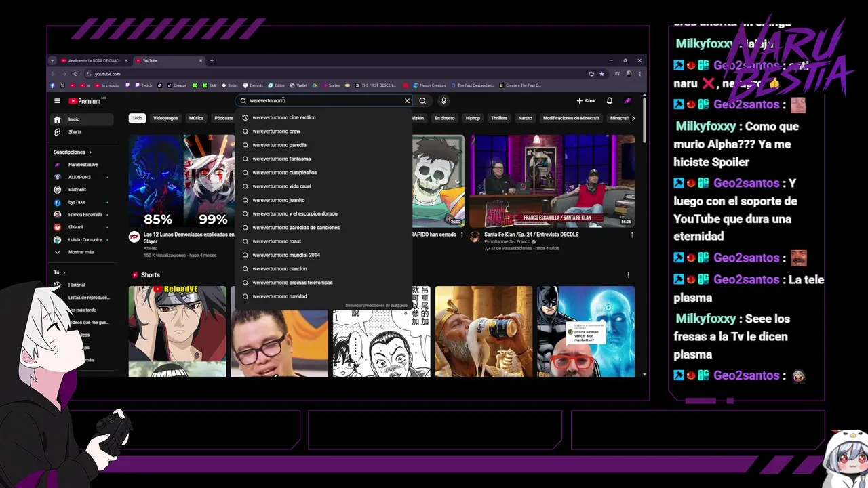
Task: Click suggestion werevertumorro roast
Action: [323, 241]
